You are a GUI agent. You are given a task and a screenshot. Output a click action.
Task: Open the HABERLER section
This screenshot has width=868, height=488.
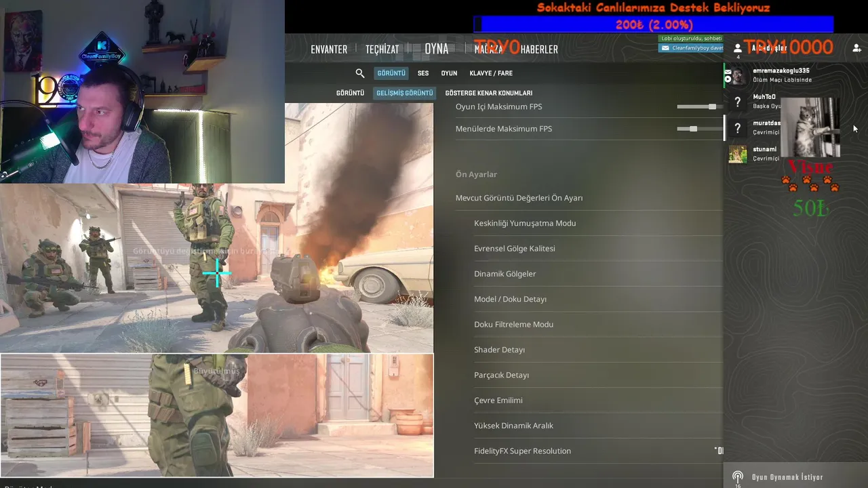539,49
